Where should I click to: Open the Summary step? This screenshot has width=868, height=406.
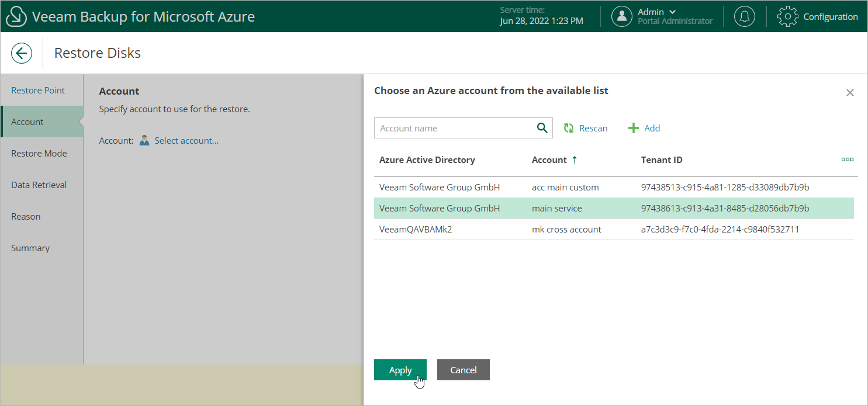(x=30, y=248)
